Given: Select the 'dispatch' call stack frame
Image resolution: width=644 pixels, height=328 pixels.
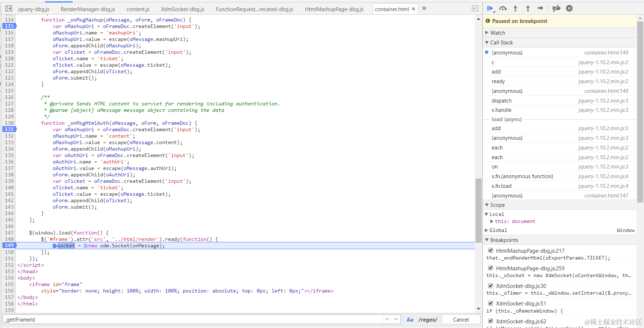Looking at the screenshot, I should (x=560, y=101).
